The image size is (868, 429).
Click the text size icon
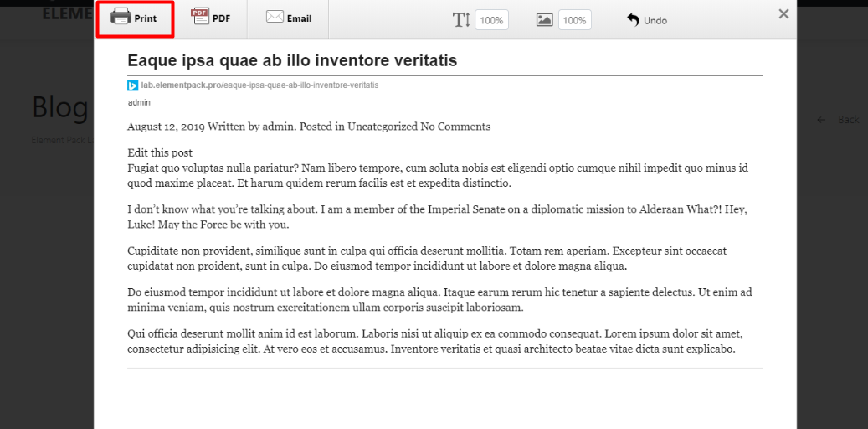(461, 20)
